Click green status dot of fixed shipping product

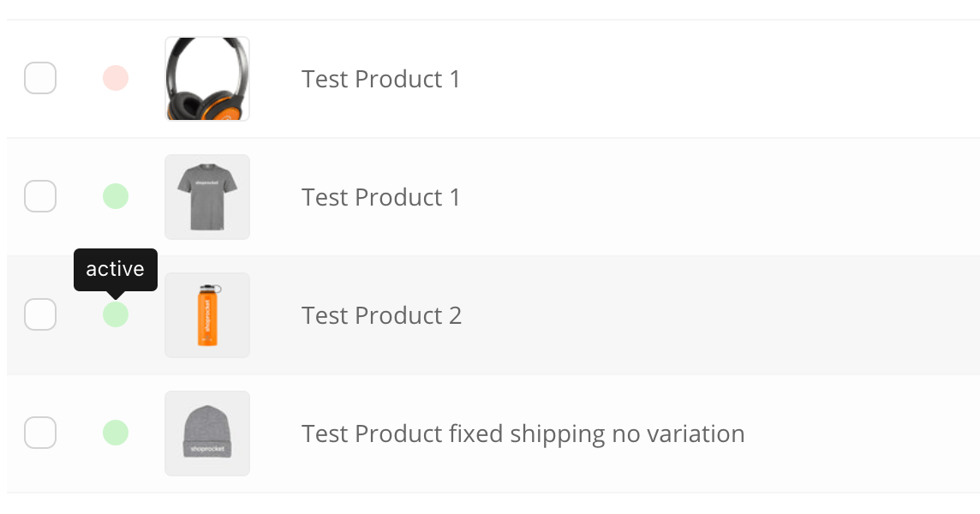point(116,433)
